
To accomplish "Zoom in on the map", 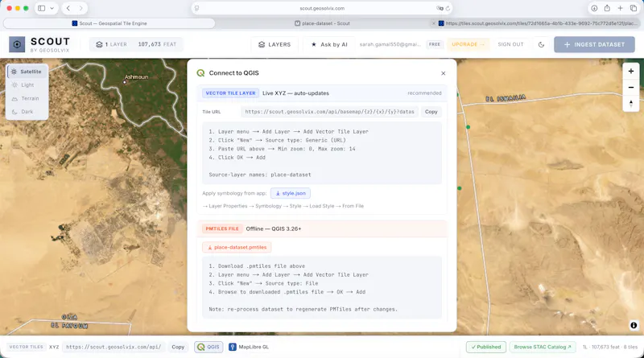I will click(631, 72).
